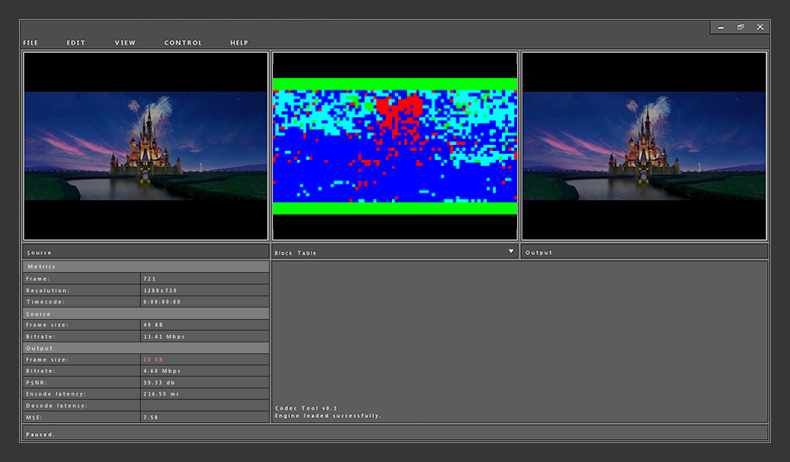Click the Source caption under the left preview

click(x=39, y=252)
